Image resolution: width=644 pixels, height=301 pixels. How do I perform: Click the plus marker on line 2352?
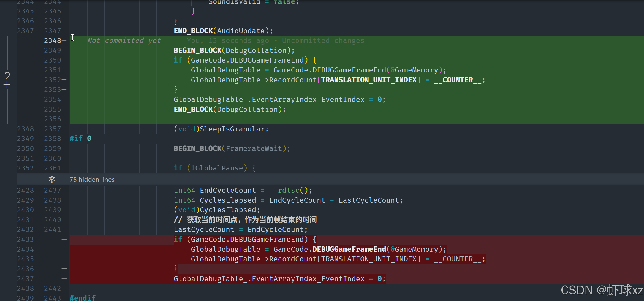64,80
